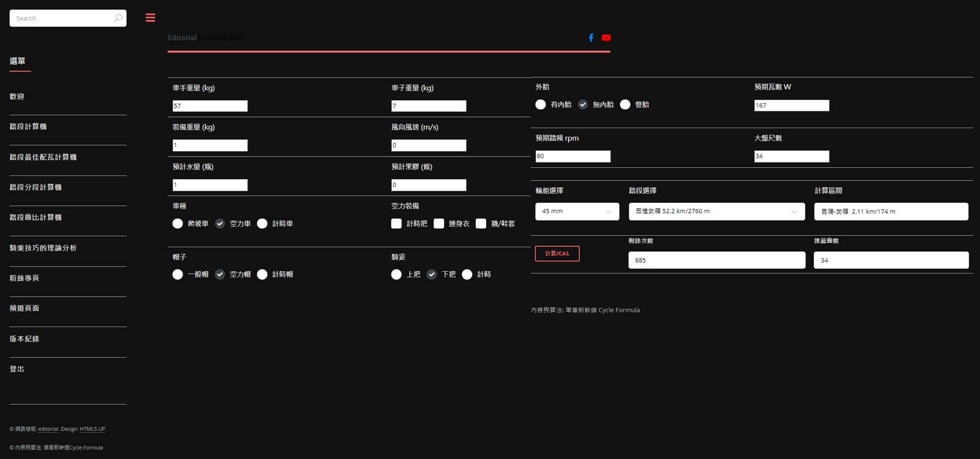The width and height of the screenshot is (980, 459).
Task: Click the search magnifier icon
Action: (118, 18)
